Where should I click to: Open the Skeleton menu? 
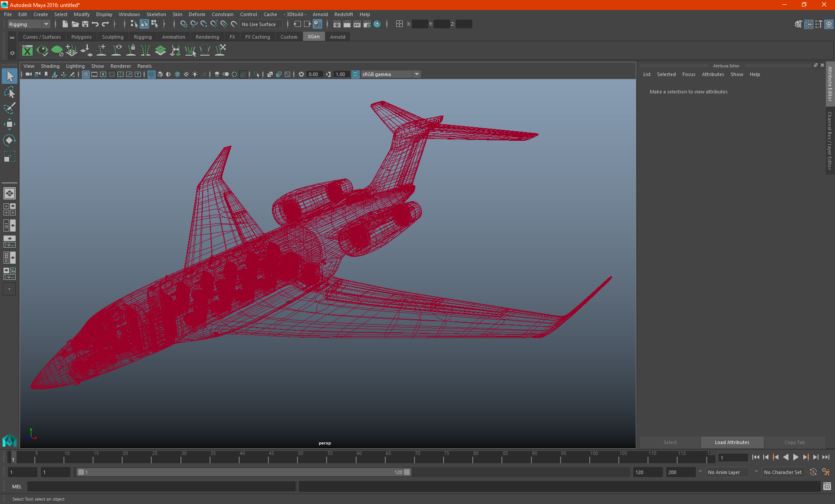click(156, 14)
